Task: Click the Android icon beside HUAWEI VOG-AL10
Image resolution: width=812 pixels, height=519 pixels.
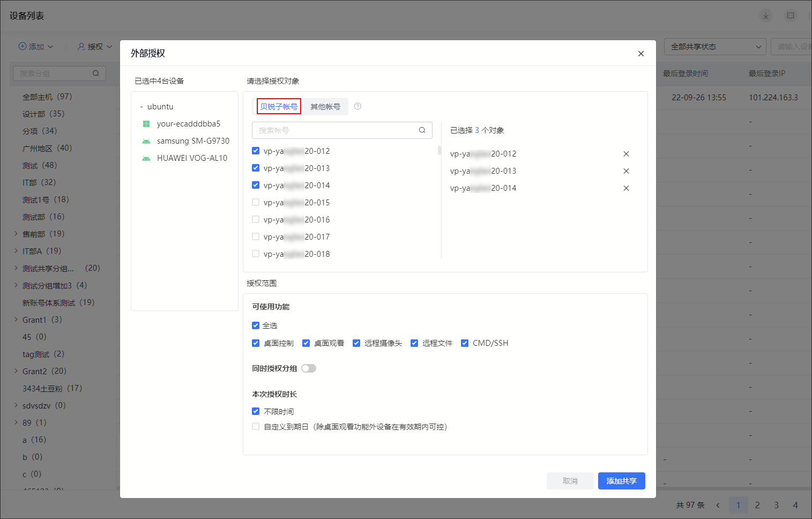Action: tap(146, 158)
